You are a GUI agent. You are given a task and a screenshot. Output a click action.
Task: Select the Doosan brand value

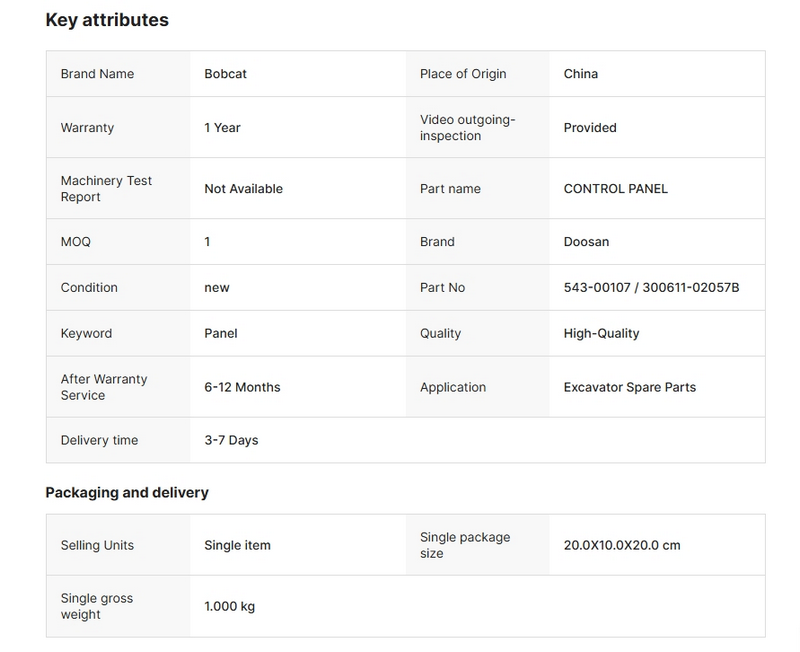[587, 242]
